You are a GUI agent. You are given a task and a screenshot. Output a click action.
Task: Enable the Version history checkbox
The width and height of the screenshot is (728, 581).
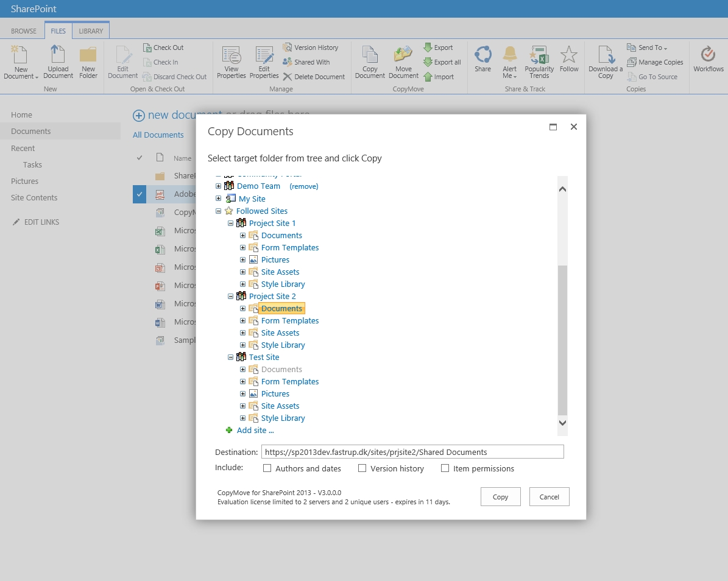[x=362, y=468]
